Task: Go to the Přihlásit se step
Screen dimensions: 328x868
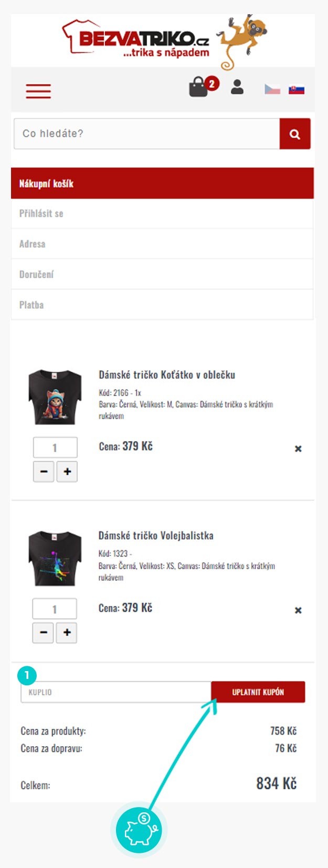Action: 41,214
